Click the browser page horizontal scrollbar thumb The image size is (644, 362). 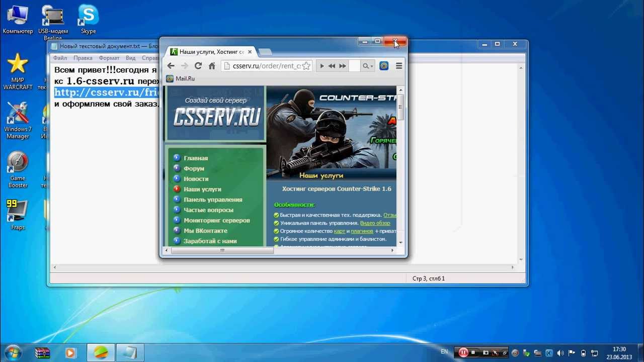click(x=222, y=250)
